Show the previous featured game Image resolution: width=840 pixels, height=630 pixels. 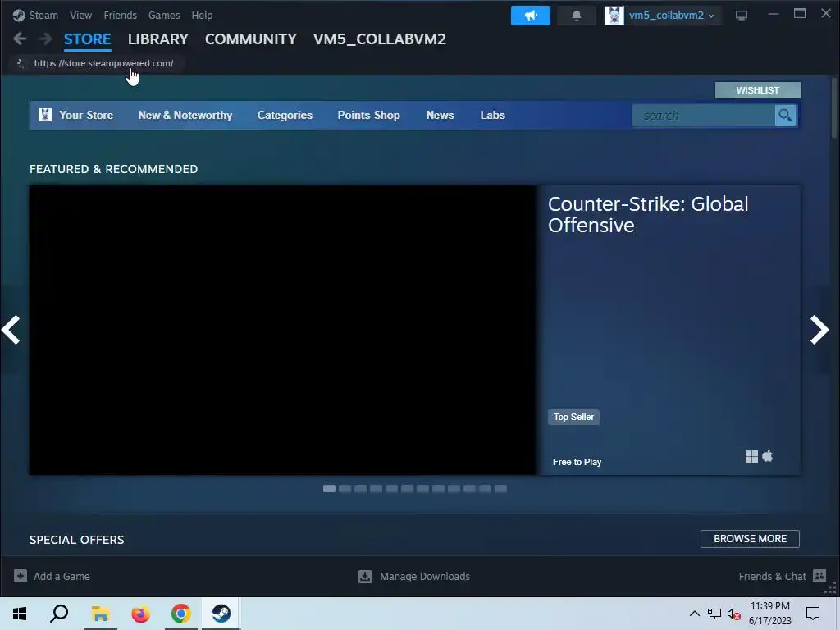pos(11,329)
